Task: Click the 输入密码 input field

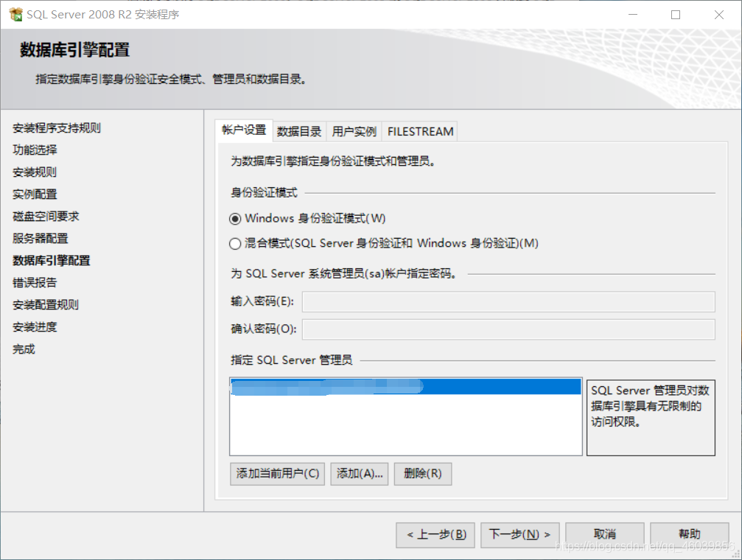Action: tap(508, 302)
